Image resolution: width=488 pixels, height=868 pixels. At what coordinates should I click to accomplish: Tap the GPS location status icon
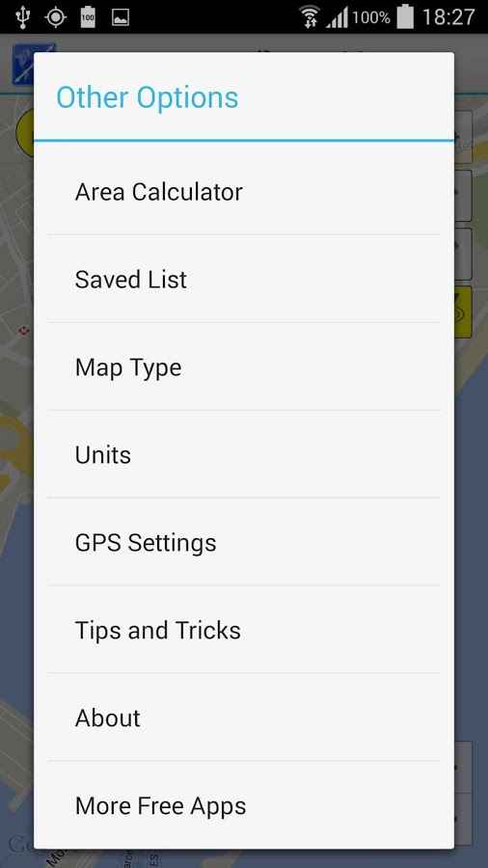coord(55,17)
